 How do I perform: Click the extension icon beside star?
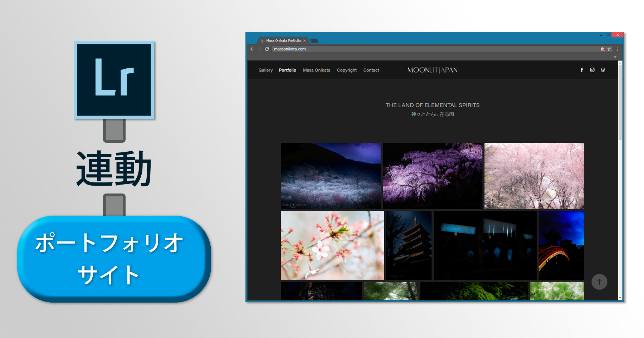[602, 49]
